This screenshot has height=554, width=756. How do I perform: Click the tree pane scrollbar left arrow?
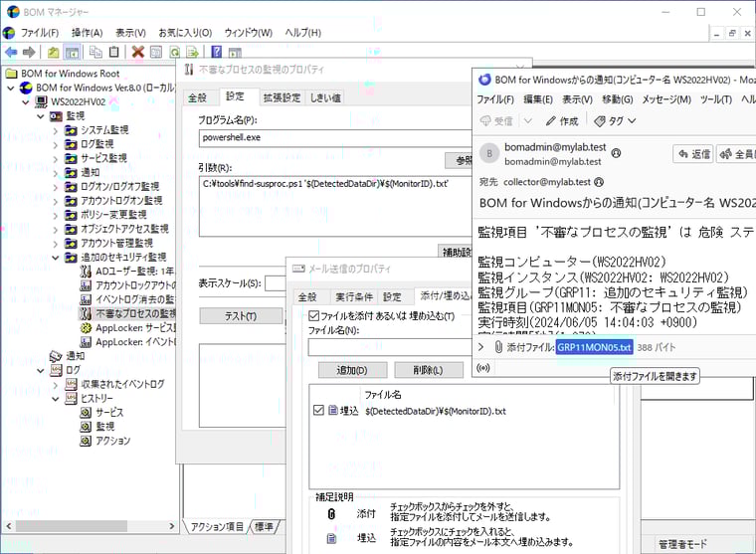click(9, 526)
